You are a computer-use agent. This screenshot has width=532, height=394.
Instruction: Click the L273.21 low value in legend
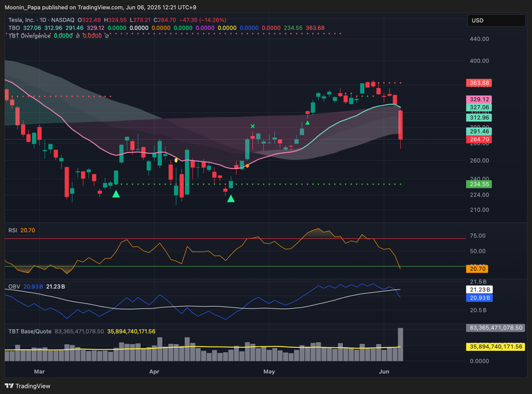tap(140, 20)
